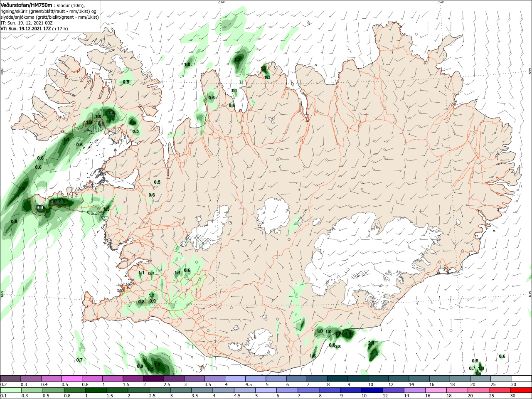Pick the 0.3 swatch in lower legend row
Image resolution: width=532 pixels, height=399 pixels.
32,390
